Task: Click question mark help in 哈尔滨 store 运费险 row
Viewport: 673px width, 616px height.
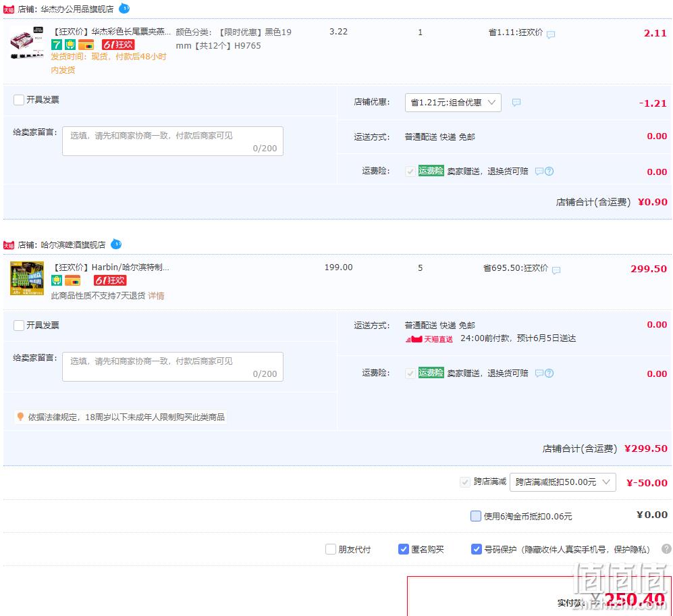Action: (x=549, y=373)
